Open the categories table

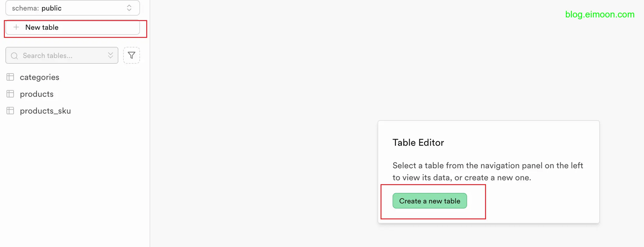point(39,77)
